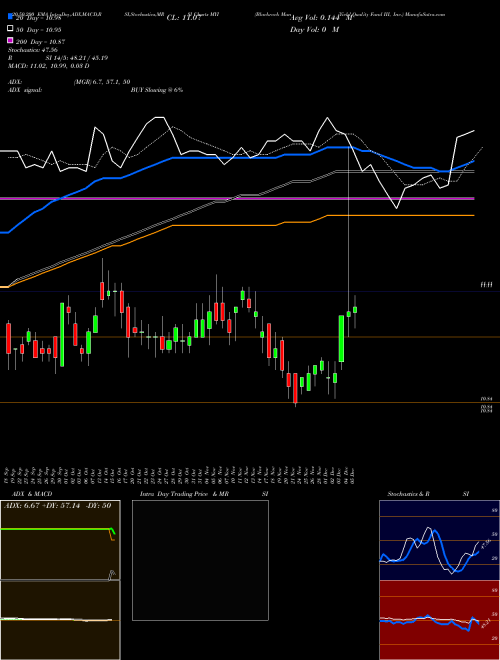The width and height of the screenshot is (500, 660).
Task: Click the 'Stochastics: 47.56' readout
Action: 33,50
